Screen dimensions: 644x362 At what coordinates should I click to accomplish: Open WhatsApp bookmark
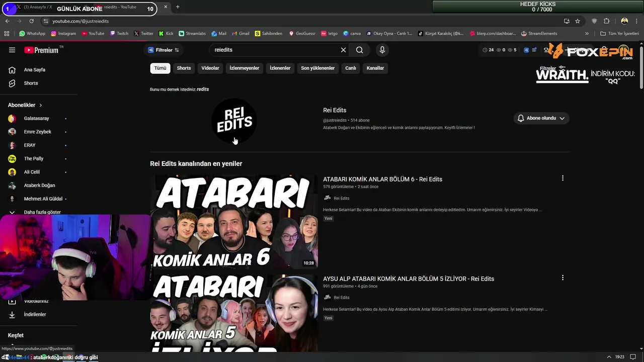[32, 34]
